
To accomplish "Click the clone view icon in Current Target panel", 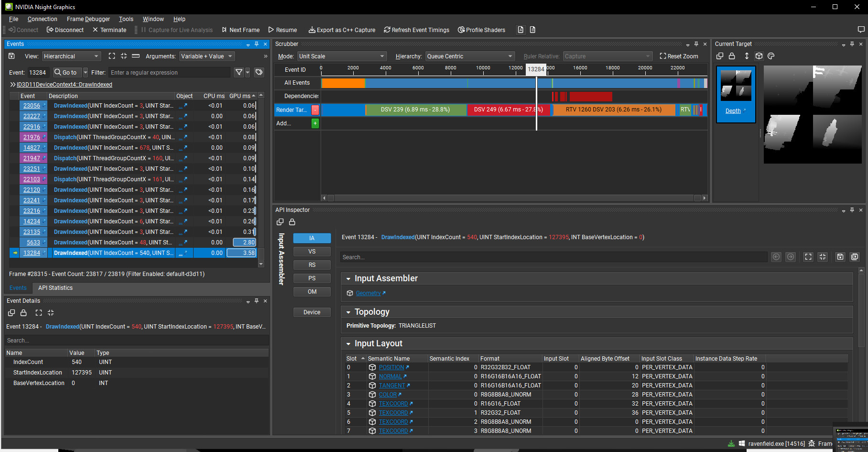I will click(720, 56).
